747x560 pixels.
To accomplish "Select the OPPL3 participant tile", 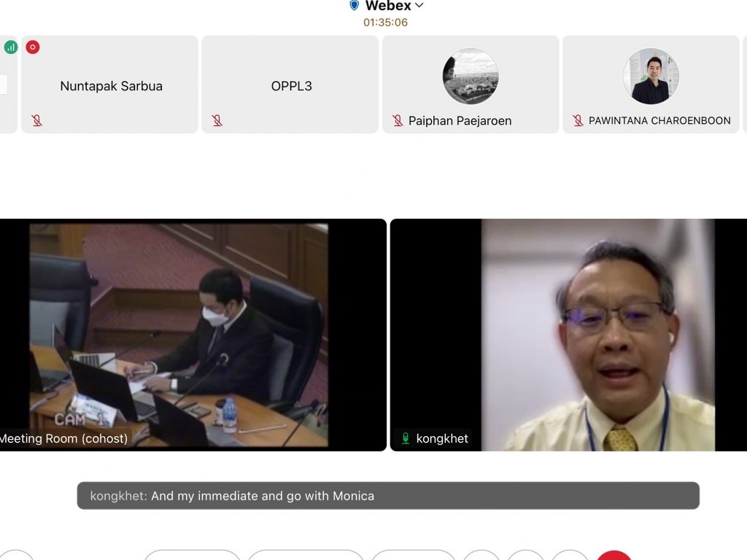I will (x=290, y=85).
